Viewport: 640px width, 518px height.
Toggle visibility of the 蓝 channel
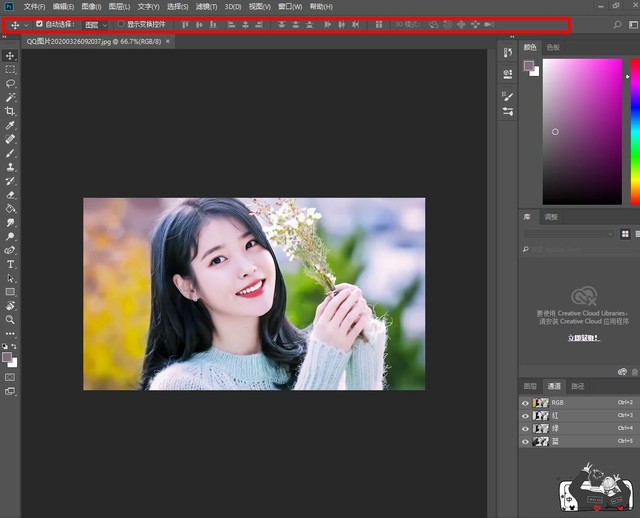point(525,441)
